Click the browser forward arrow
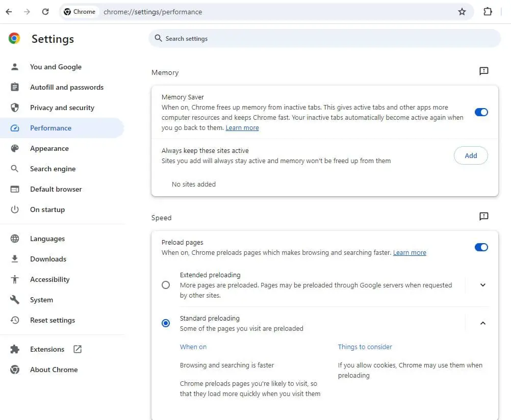 click(27, 12)
